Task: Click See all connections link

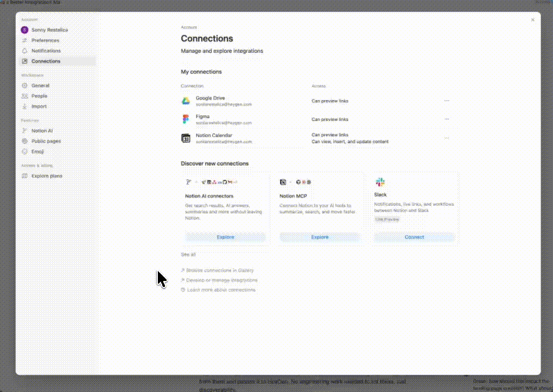Action: (x=188, y=255)
